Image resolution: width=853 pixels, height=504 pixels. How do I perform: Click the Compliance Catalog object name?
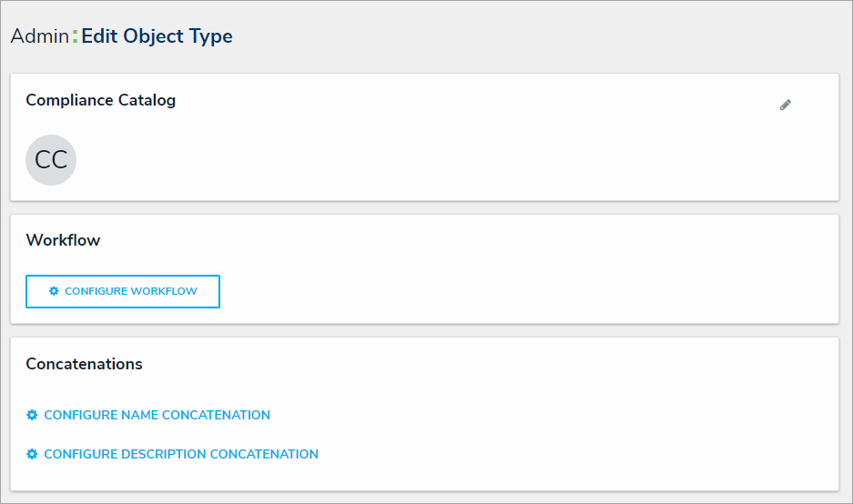pyautogui.click(x=100, y=100)
